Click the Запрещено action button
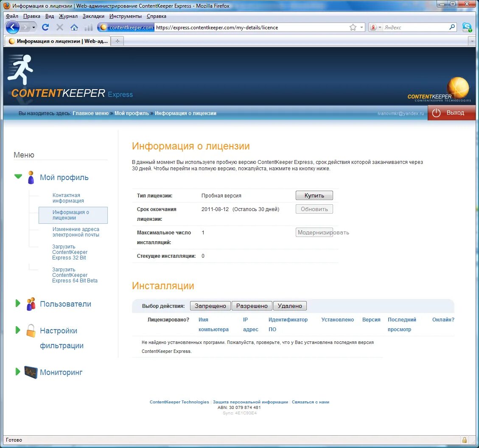This screenshot has height=448, width=479. (x=210, y=306)
